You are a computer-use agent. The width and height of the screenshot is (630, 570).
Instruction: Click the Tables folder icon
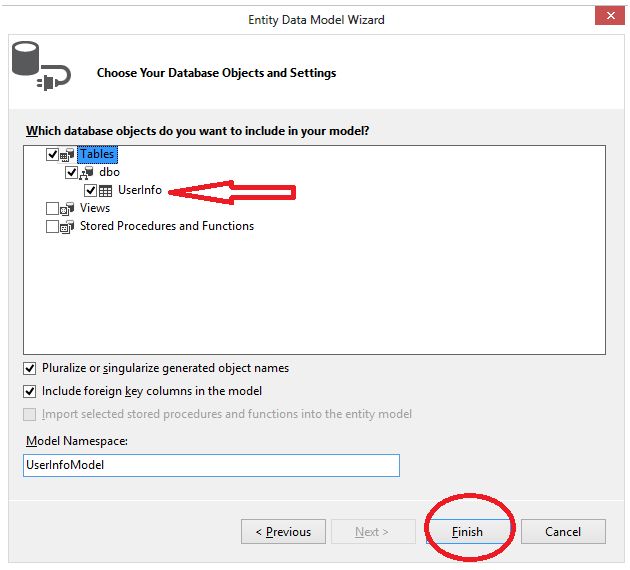67,155
